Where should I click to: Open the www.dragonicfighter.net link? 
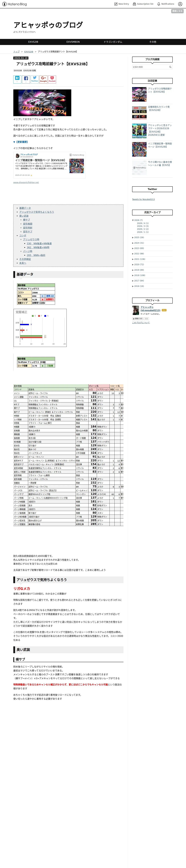click(x=26, y=182)
